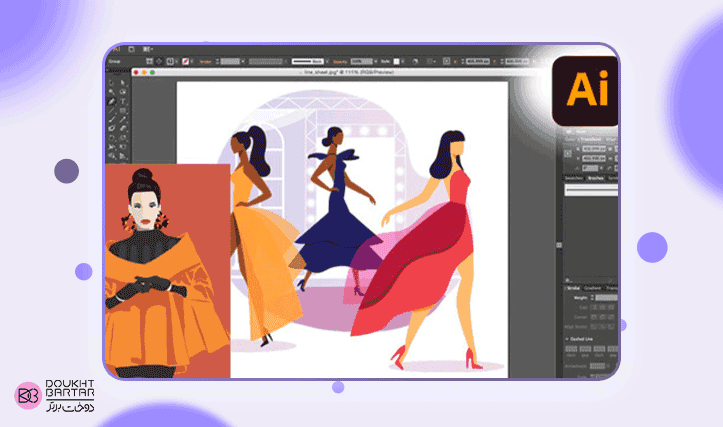Image resolution: width=723 pixels, height=427 pixels.
Task: Select the Shape Builder tool
Action: point(112,156)
